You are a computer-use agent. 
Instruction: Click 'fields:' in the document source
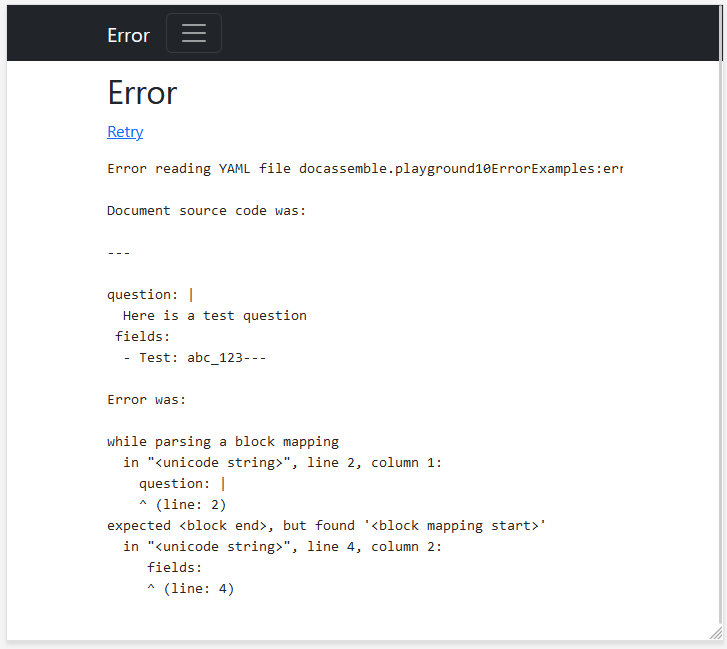143,336
